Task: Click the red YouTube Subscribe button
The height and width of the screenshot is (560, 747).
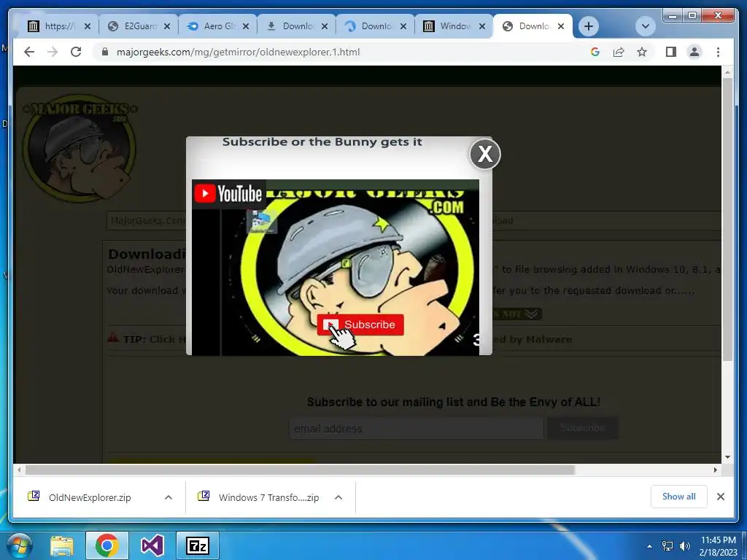Action: coord(360,324)
